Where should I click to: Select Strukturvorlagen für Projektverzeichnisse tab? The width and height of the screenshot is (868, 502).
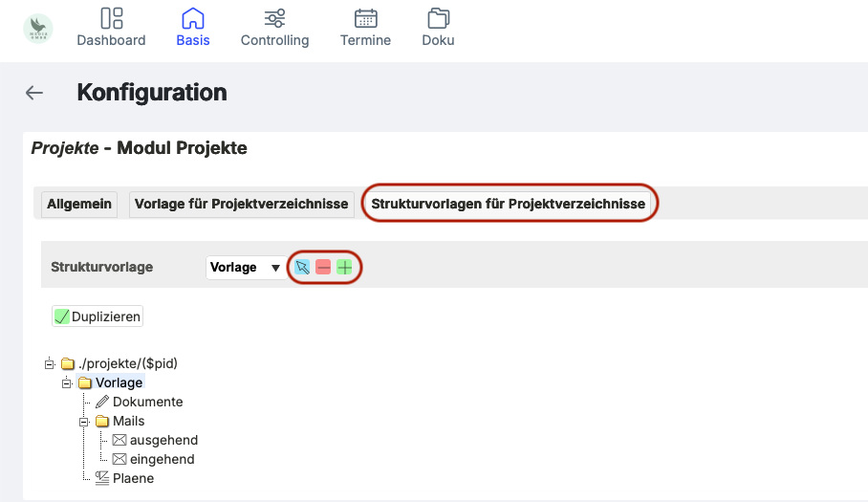[510, 204]
